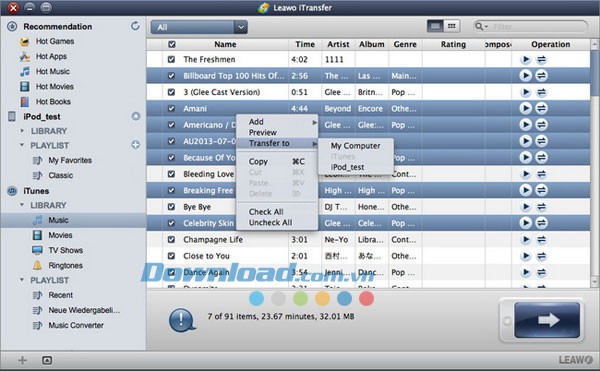
Task: Choose Copy in context menu
Action: pos(277,161)
